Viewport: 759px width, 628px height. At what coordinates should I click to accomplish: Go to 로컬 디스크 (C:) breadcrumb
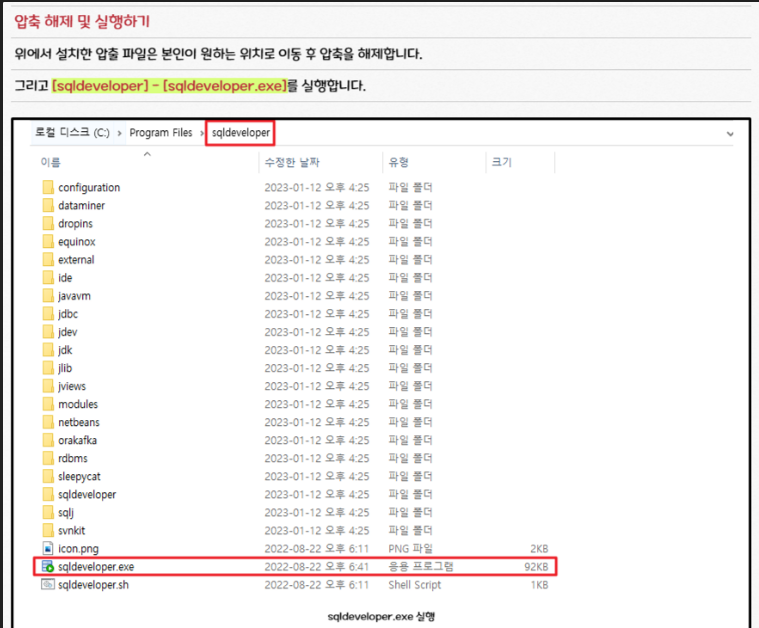(72, 132)
